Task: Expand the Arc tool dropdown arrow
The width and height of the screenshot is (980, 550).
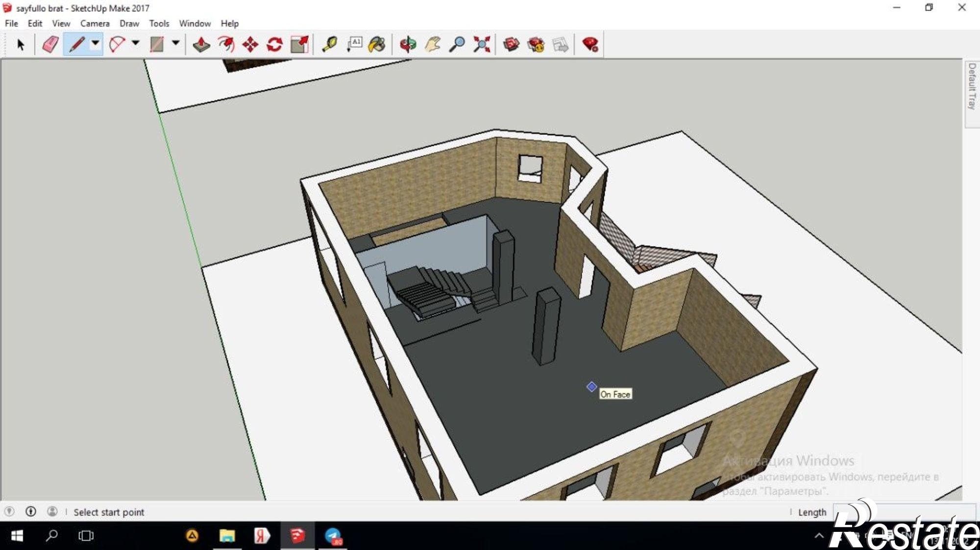Action: coord(136,43)
